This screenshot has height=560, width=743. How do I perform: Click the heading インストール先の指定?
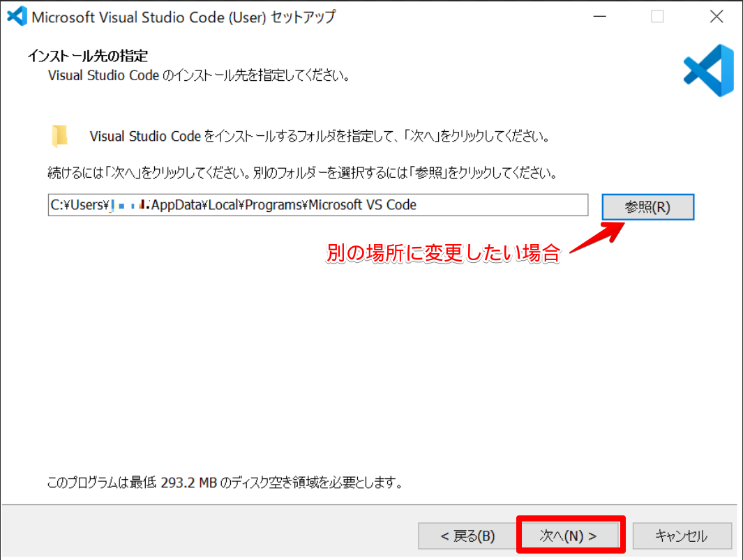[88, 56]
